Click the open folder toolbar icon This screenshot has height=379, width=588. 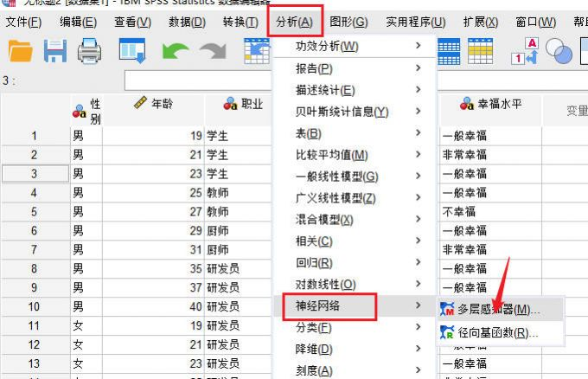20,52
